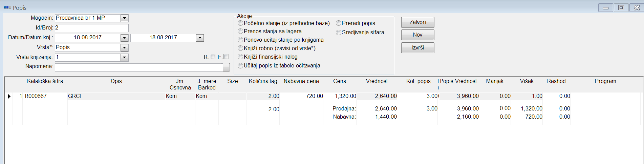
Task: Click the Zatvori button
Action: 417,22
